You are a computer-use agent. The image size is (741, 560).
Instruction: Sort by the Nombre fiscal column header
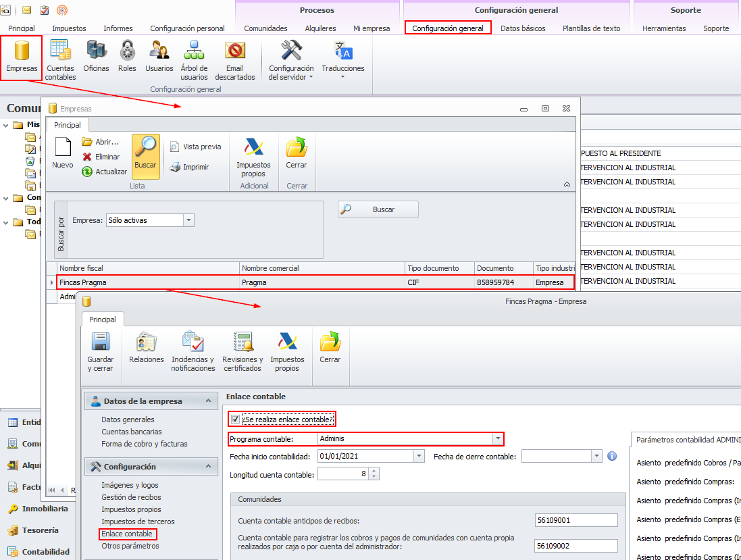pos(148,268)
